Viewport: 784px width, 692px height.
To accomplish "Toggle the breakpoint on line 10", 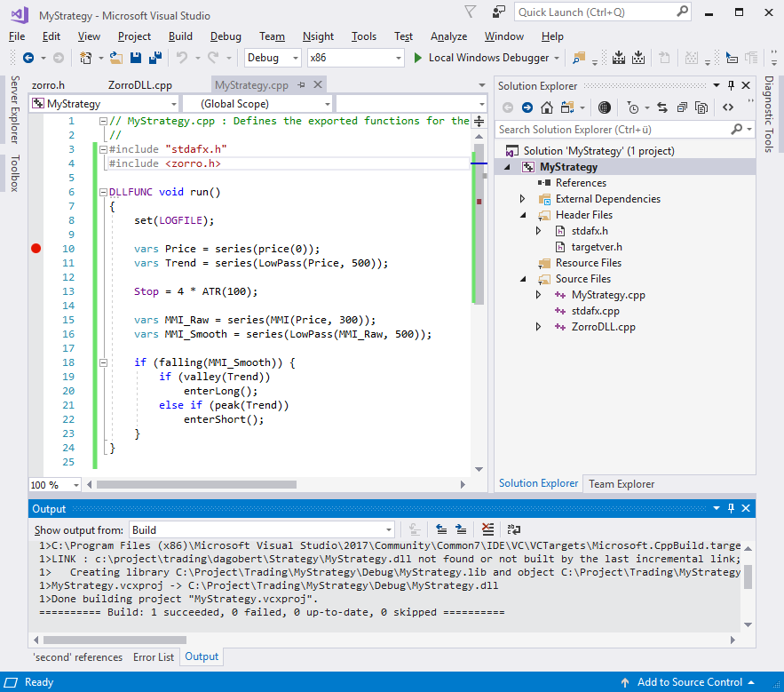I will coord(36,249).
